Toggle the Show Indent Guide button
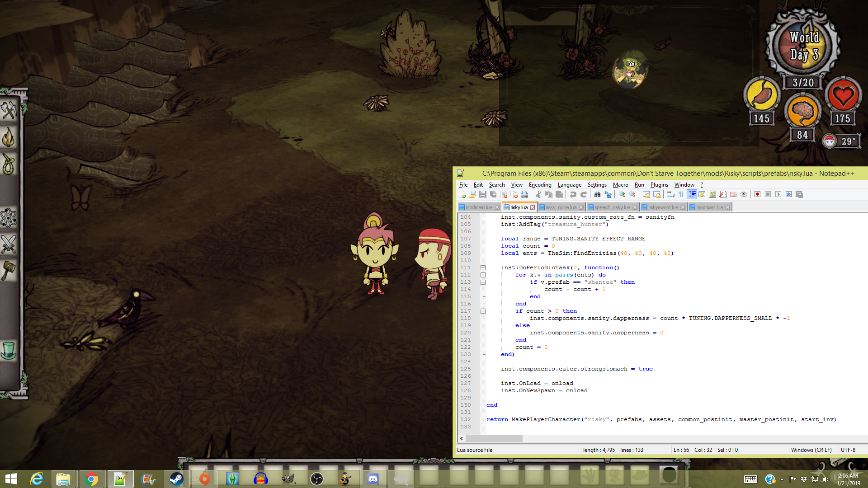Screen dimensions: 868x488 692,194
